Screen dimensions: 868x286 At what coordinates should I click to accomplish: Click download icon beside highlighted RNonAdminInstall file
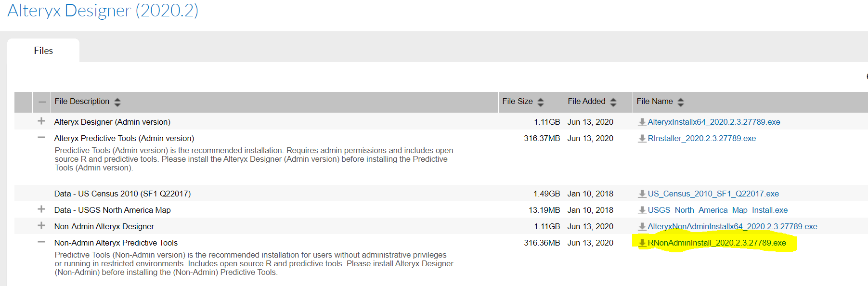tap(642, 243)
